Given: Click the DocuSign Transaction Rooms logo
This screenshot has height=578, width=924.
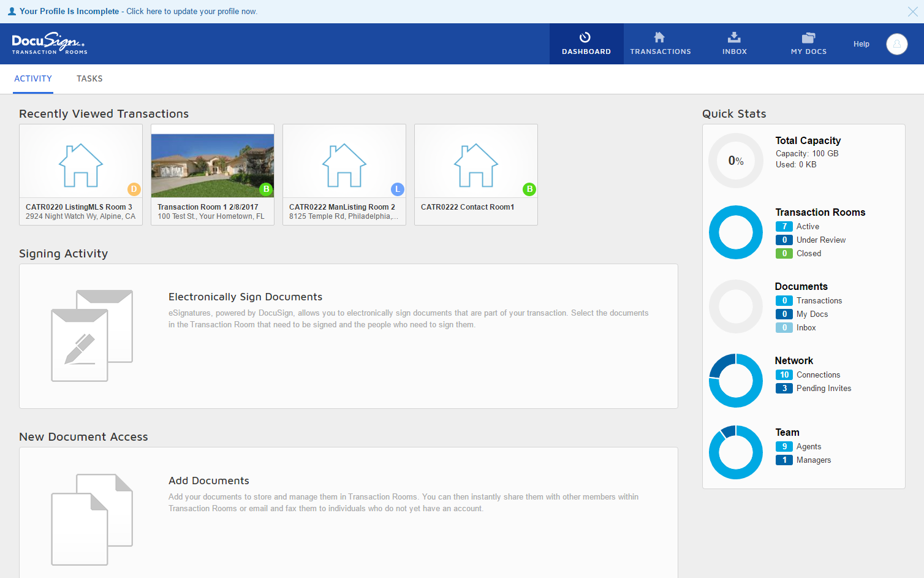Looking at the screenshot, I should click(49, 44).
